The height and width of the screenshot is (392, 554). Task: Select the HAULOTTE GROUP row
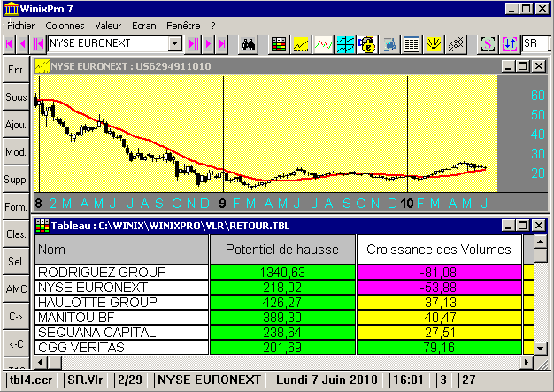pos(121,303)
